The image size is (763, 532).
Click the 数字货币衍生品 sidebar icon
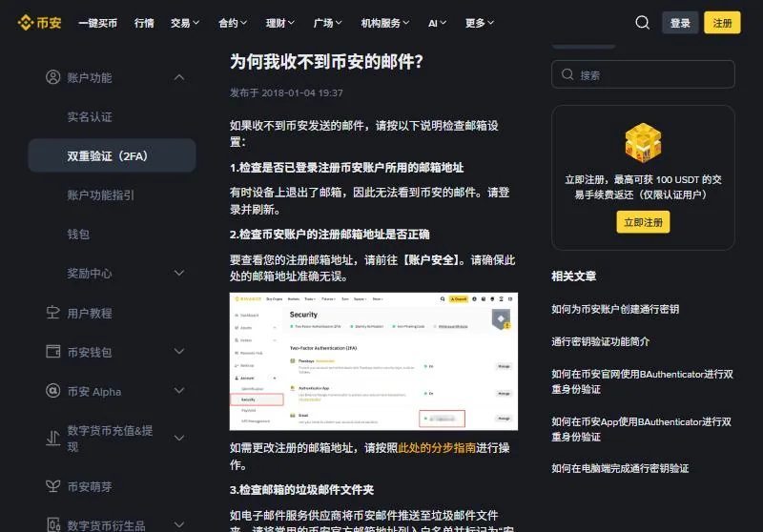click(x=52, y=524)
